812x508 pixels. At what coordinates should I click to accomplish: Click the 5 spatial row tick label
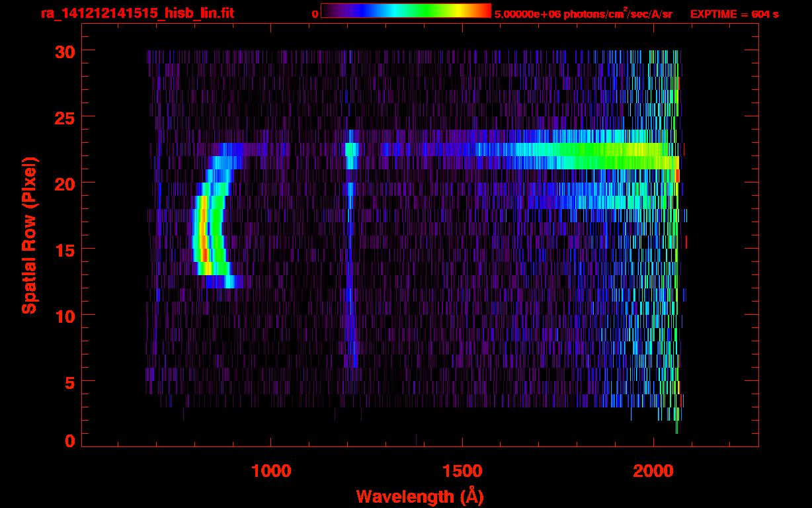click(x=69, y=382)
